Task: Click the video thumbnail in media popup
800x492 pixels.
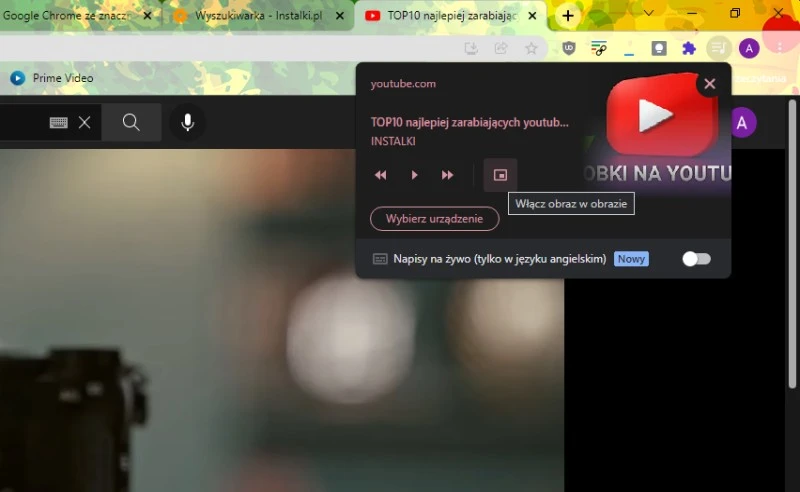Action: [x=657, y=130]
